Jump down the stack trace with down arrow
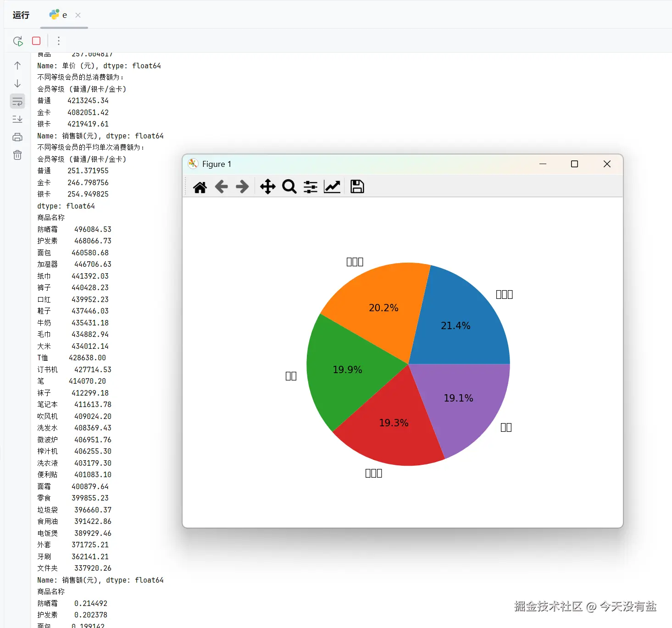The width and height of the screenshot is (672, 628). pos(17,83)
